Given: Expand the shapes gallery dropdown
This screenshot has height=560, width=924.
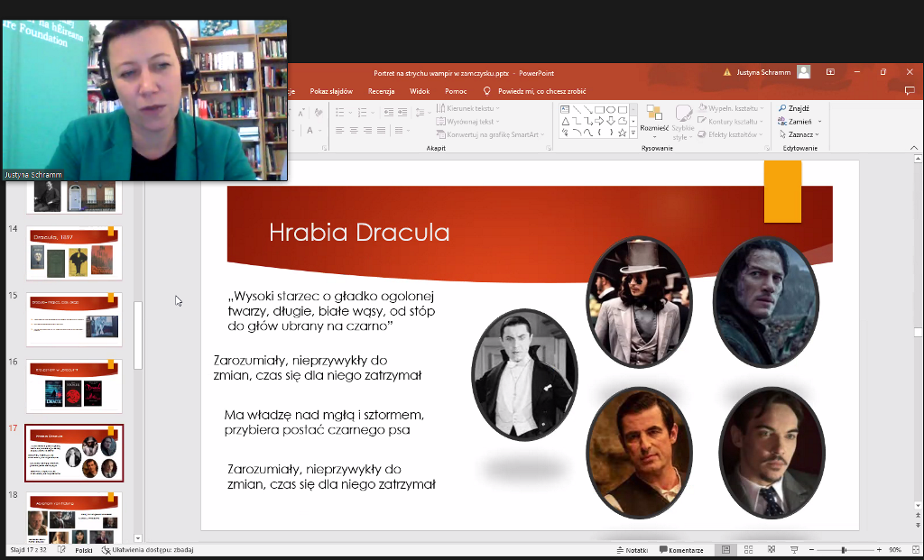Looking at the screenshot, I should point(633,133).
